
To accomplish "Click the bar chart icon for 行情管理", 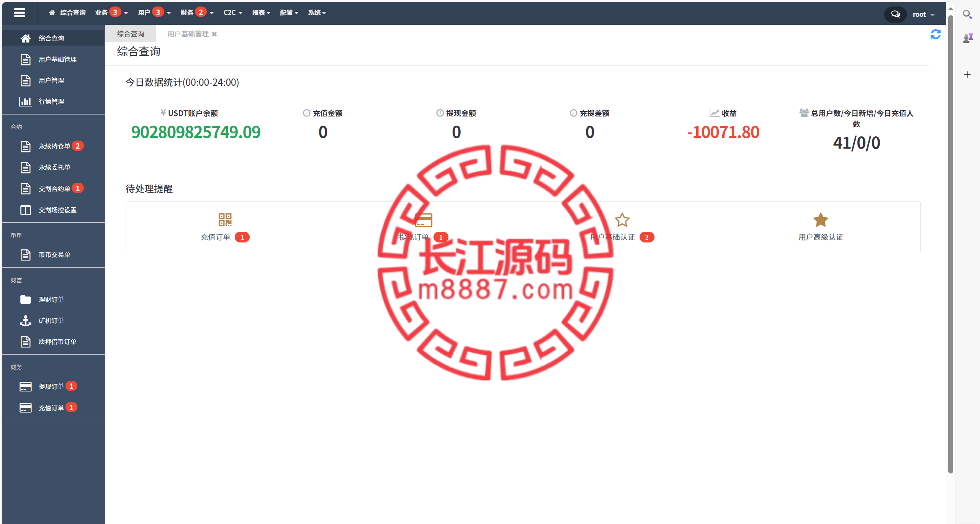I will pyautogui.click(x=25, y=102).
